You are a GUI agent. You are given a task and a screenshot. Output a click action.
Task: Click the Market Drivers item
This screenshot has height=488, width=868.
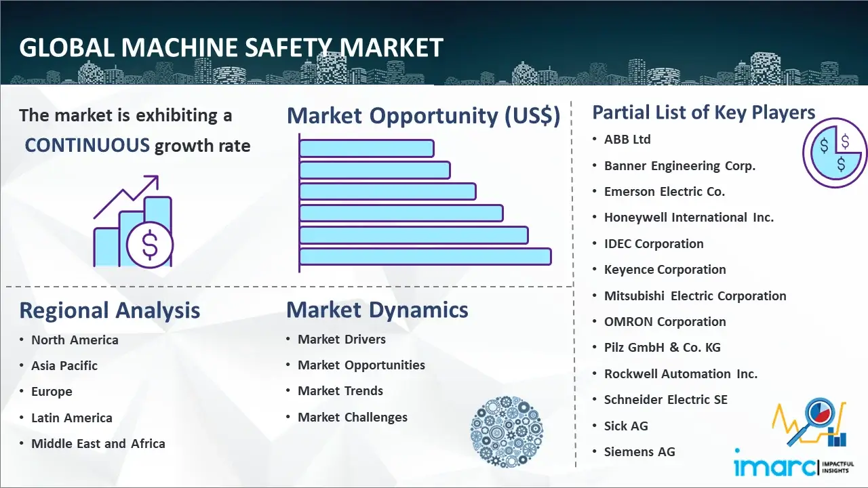342,340
